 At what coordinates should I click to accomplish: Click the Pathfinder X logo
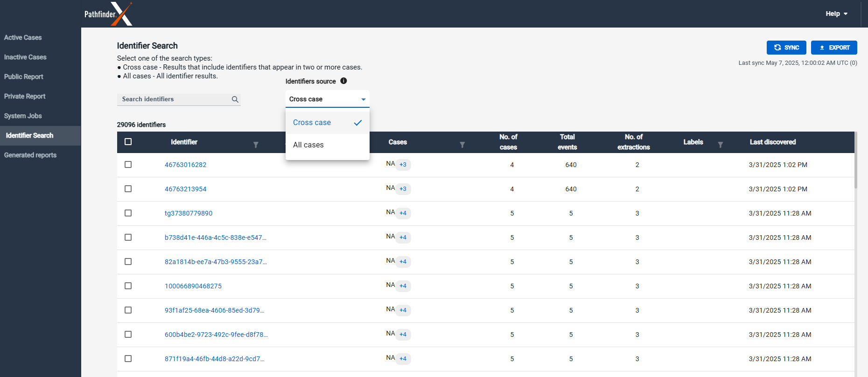(108, 14)
